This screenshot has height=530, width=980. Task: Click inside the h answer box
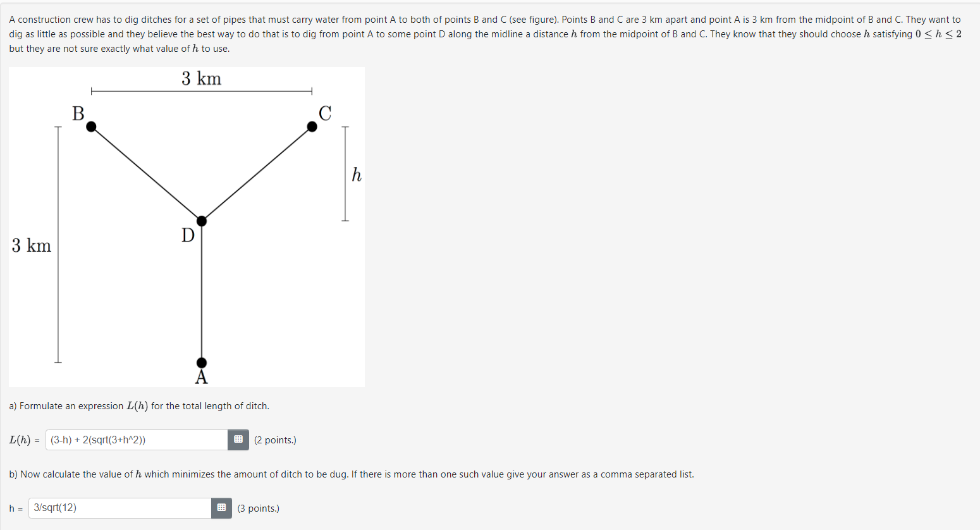pyautogui.click(x=120, y=508)
